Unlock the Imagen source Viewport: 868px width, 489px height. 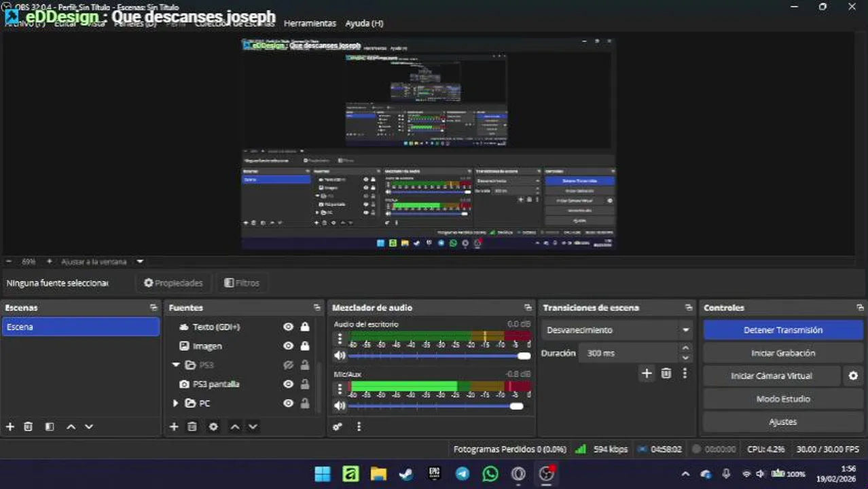(305, 346)
